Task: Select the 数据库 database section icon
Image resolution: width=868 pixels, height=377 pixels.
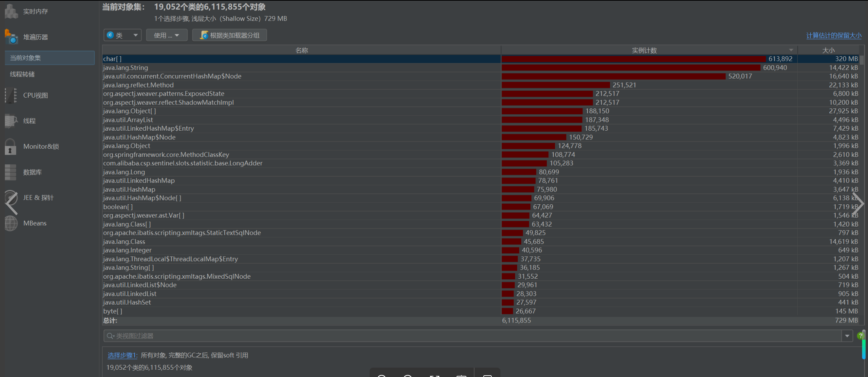Action: tap(10, 172)
